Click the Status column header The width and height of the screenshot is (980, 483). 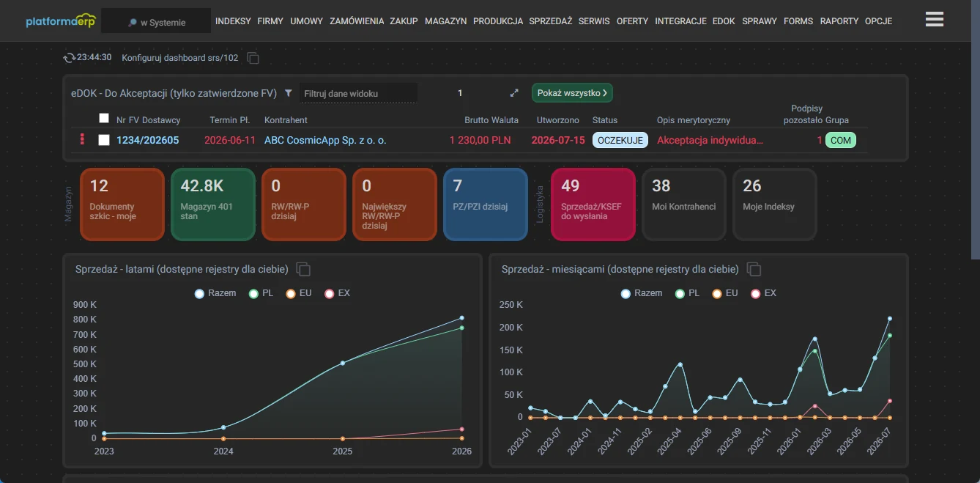click(604, 120)
